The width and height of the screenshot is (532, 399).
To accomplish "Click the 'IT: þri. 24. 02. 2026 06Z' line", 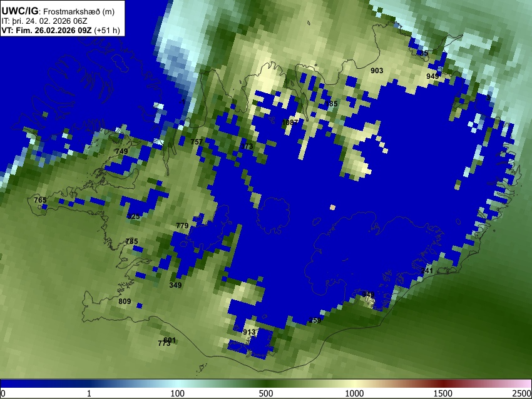I will pos(44,21).
